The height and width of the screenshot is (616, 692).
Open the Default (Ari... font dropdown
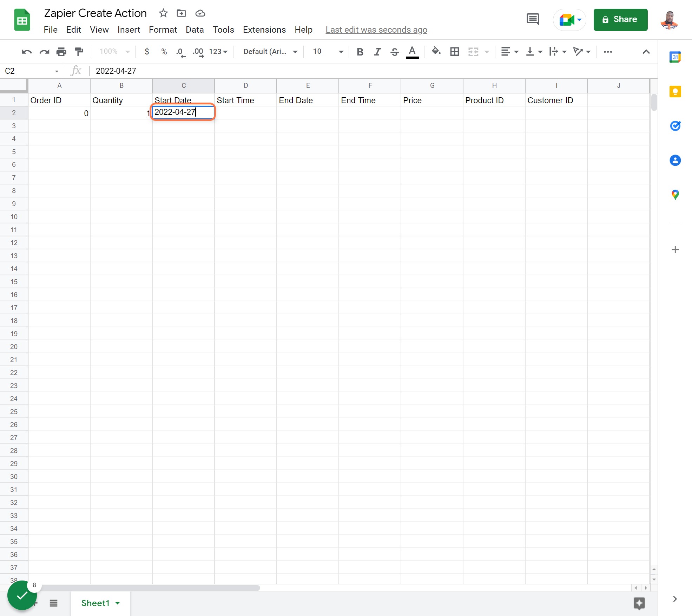pos(270,52)
